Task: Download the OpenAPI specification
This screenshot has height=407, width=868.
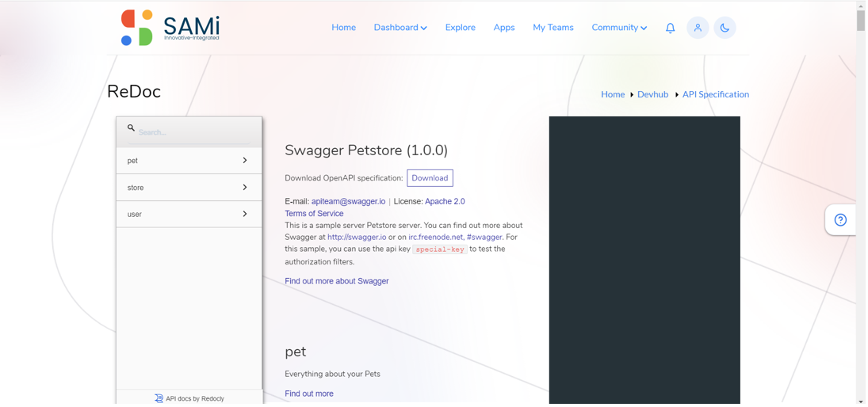Action: [430, 178]
